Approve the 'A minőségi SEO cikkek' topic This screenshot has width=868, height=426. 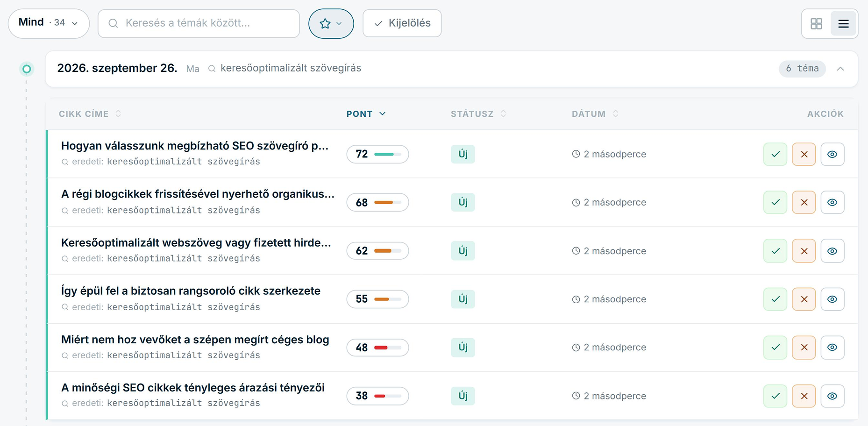point(775,396)
